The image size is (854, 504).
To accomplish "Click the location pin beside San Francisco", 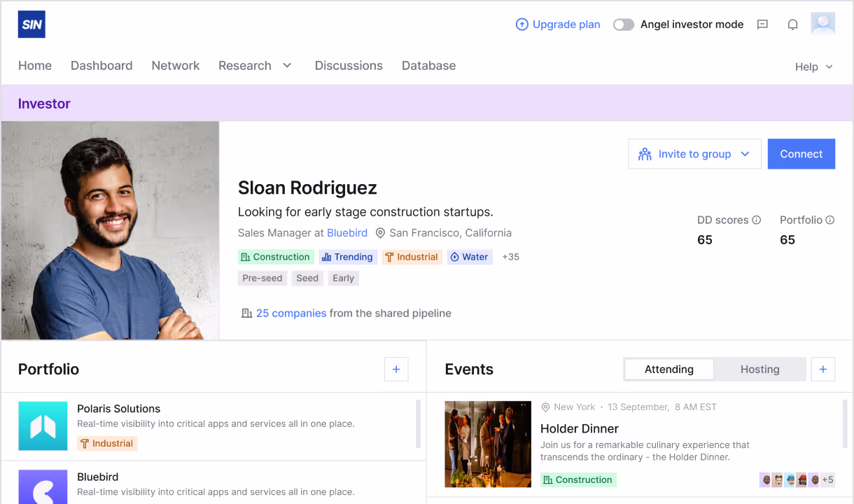I will coord(380,233).
